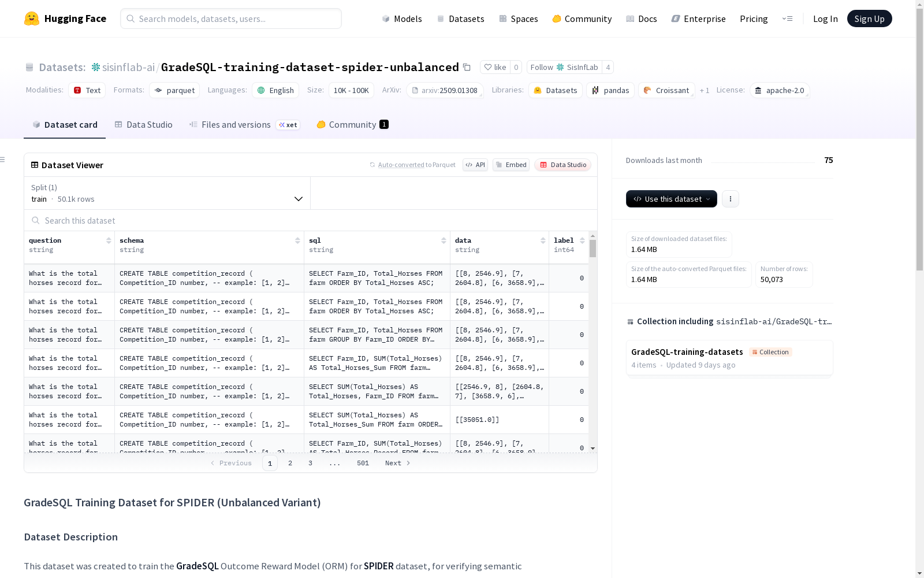Open Datasets in the top navigation
This screenshot has width=924, height=578.
tap(460, 18)
